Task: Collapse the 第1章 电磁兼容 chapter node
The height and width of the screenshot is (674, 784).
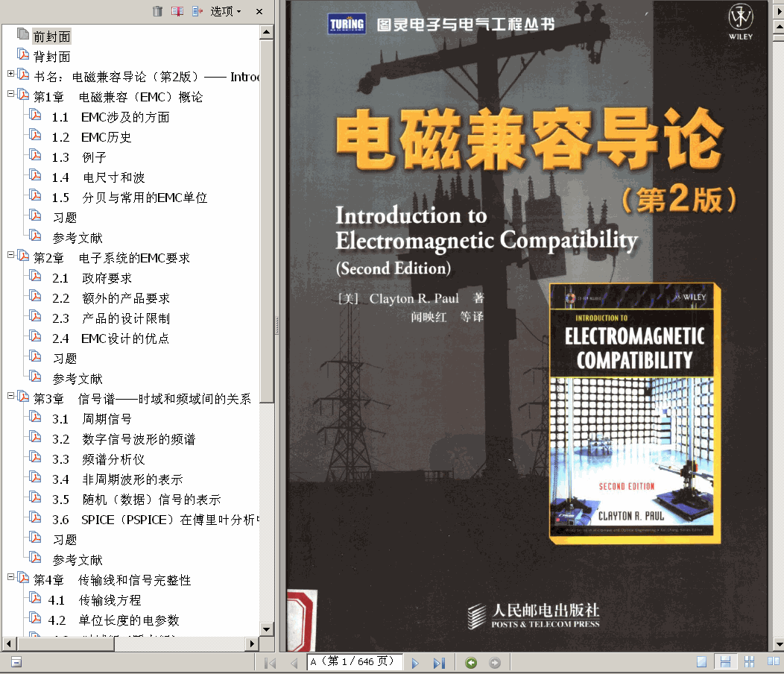Action: 10,95
